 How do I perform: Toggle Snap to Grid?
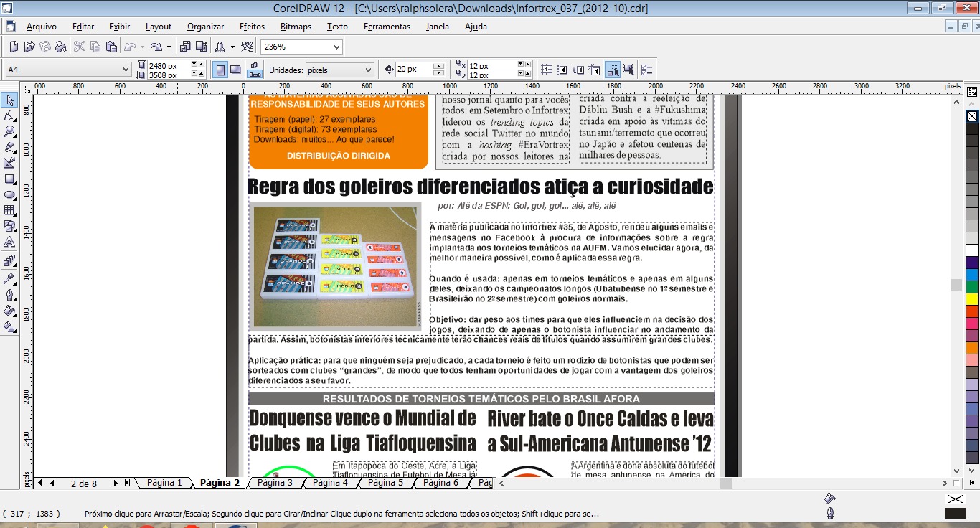tap(546, 70)
